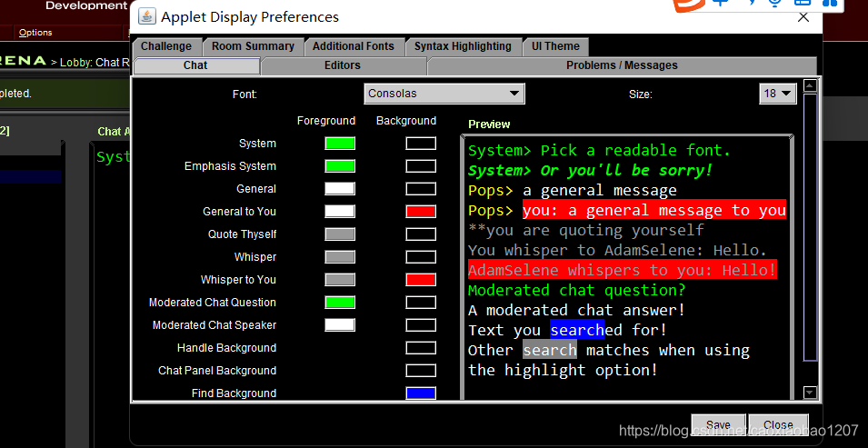Open the Options menu in Arena window

(35, 33)
